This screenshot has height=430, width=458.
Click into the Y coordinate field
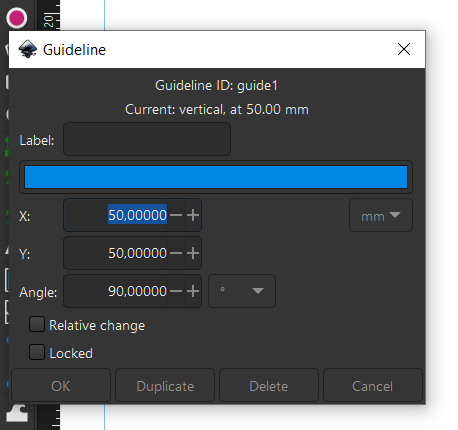point(116,253)
